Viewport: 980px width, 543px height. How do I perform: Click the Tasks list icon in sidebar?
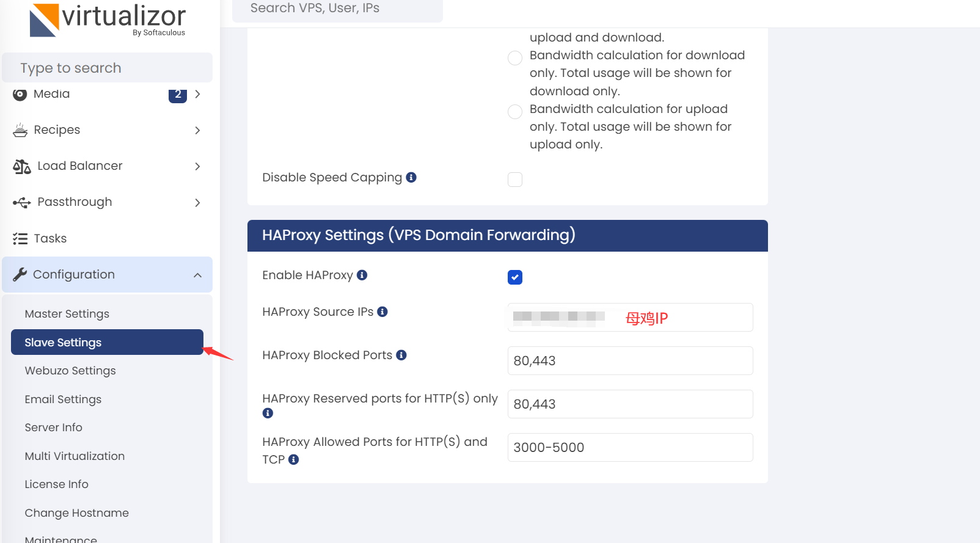click(20, 238)
